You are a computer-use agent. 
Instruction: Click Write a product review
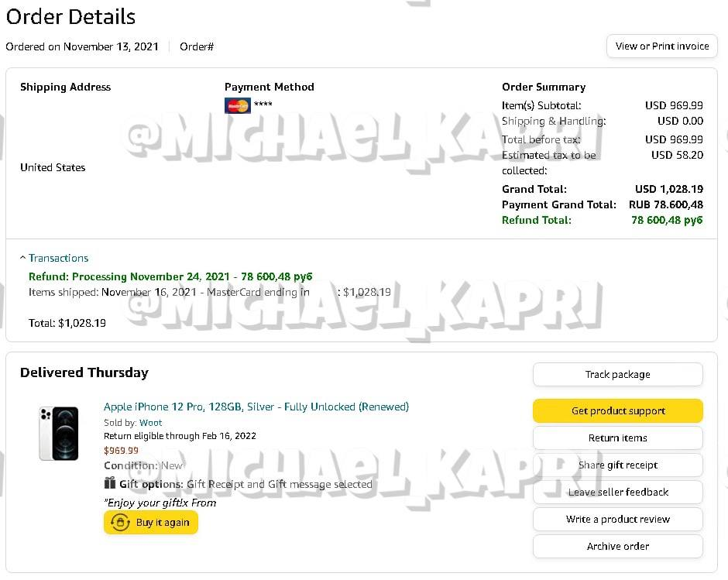click(617, 519)
